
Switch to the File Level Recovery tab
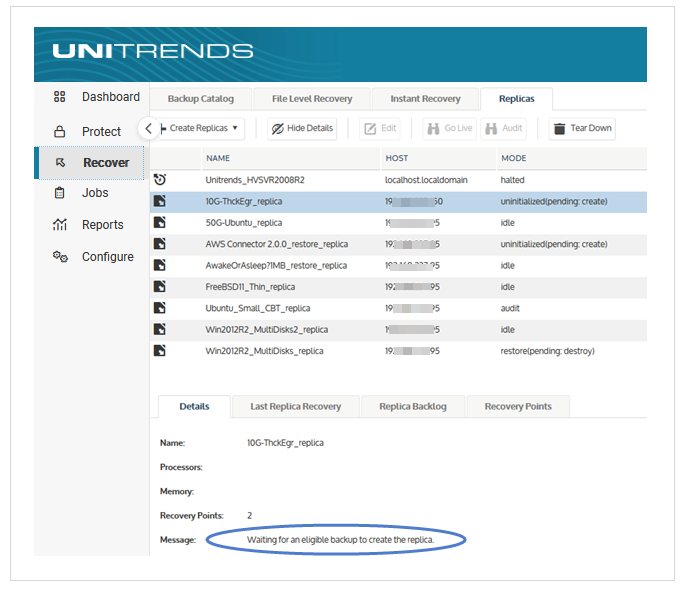(312, 99)
